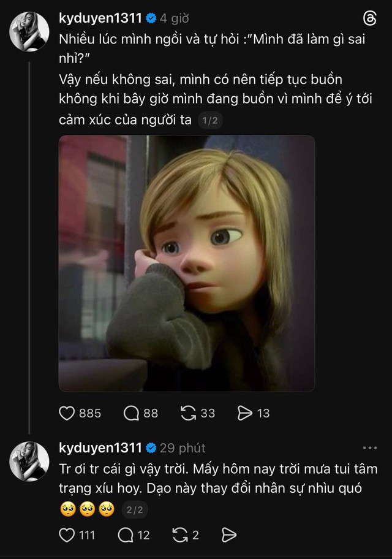392x559 pixels.
Task: Tap the verified badge beside "4 giờ"
Action: 151,18
